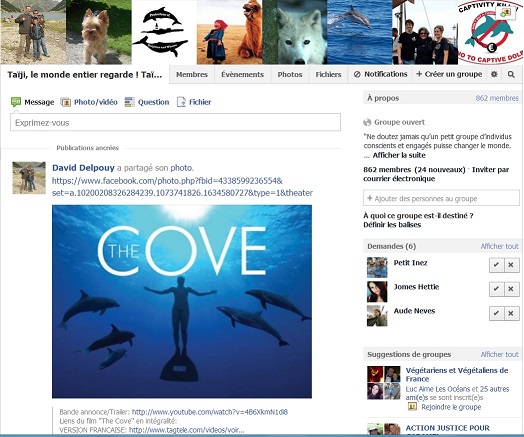This screenshot has width=524, height=437.
Task: Open Aude Neves' profile name
Action: coord(414,311)
